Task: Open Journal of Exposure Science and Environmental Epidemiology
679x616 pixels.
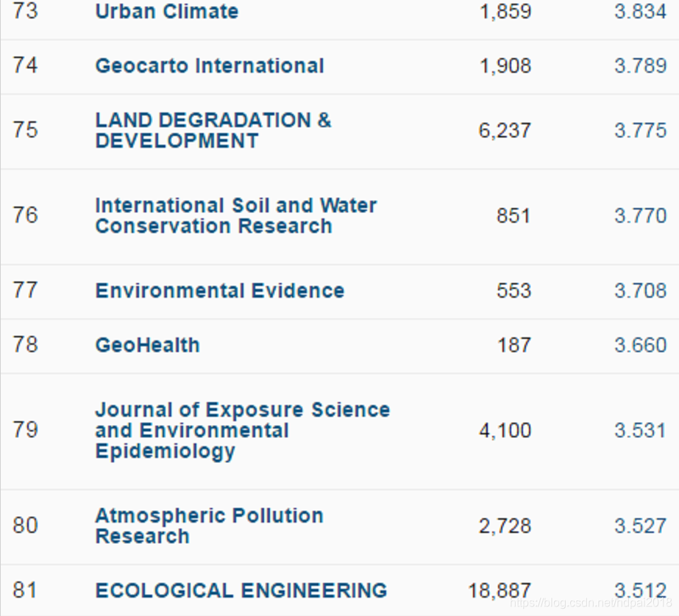Action: pos(243,431)
